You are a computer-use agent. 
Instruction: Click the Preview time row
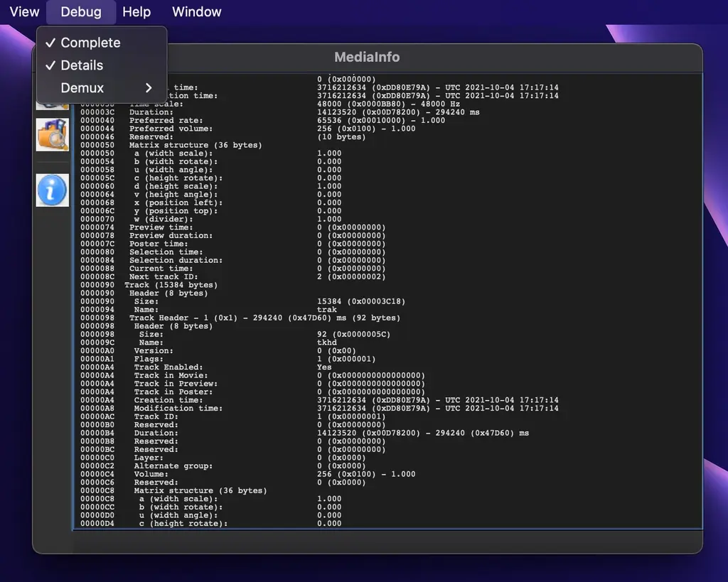233,227
